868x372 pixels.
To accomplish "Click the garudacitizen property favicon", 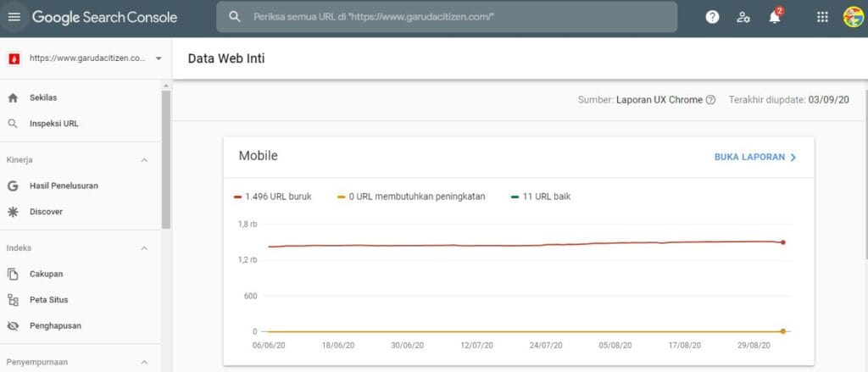I will click(x=14, y=58).
